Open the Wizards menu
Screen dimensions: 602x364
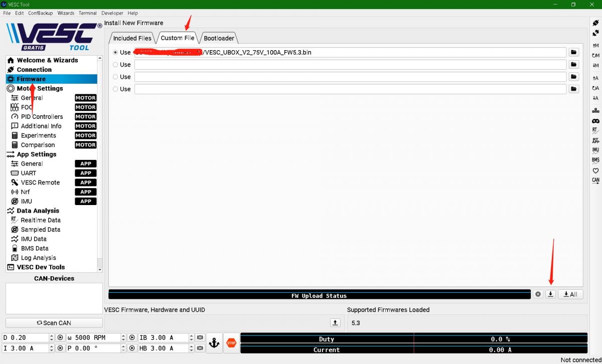point(66,13)
